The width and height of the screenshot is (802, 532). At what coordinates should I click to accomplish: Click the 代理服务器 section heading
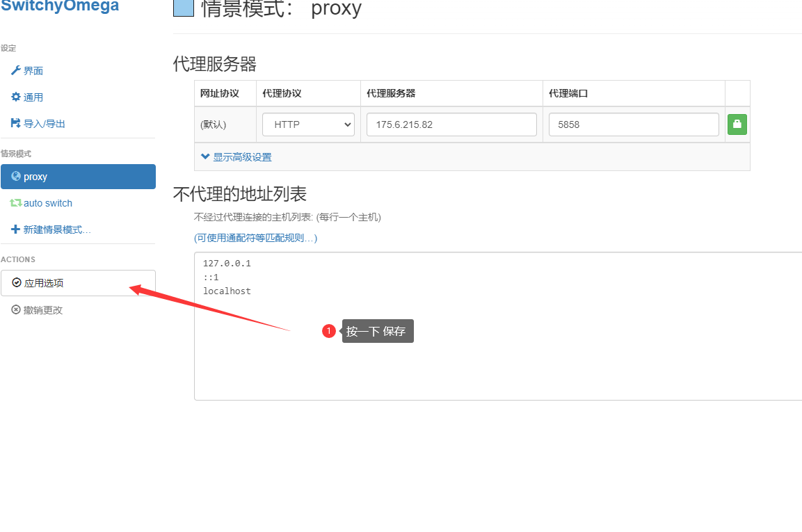[215, 64]
